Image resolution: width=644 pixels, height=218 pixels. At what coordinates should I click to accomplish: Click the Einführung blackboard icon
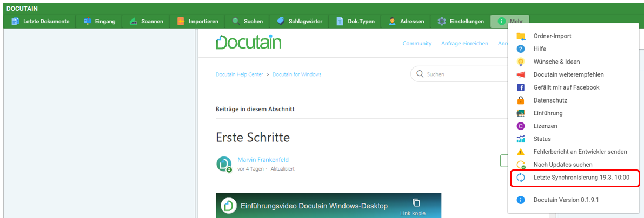click(x=521, y=113)
